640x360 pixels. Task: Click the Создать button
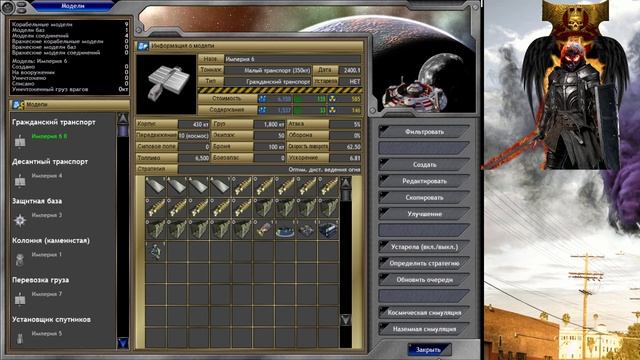pyautogui.click(x=424, y=164)
